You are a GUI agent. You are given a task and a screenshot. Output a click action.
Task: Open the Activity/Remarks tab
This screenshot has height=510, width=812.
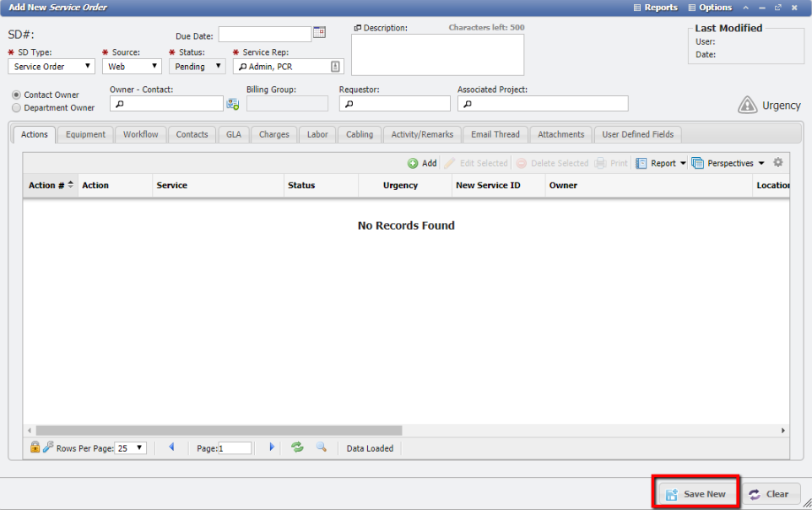coord(422,134)
